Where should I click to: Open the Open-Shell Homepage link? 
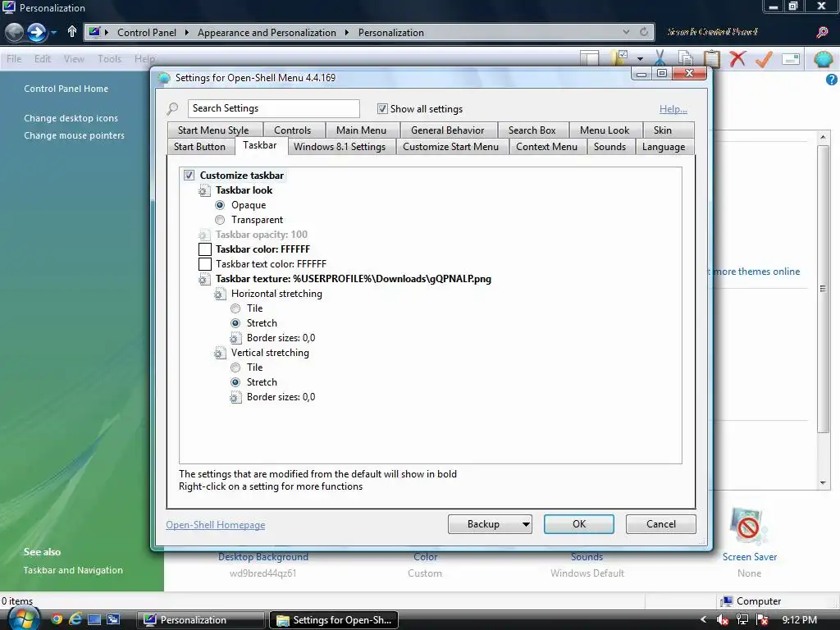(x=216, y=525)
